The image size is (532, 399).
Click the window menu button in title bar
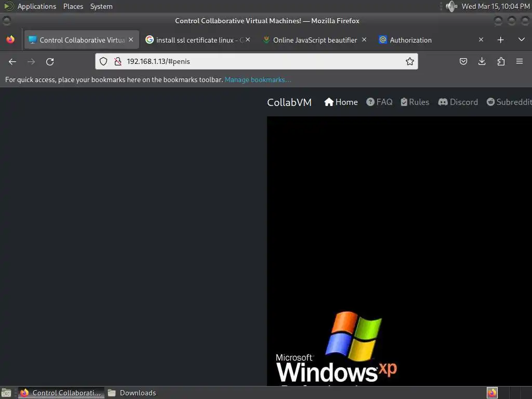(x=6, y=21)
